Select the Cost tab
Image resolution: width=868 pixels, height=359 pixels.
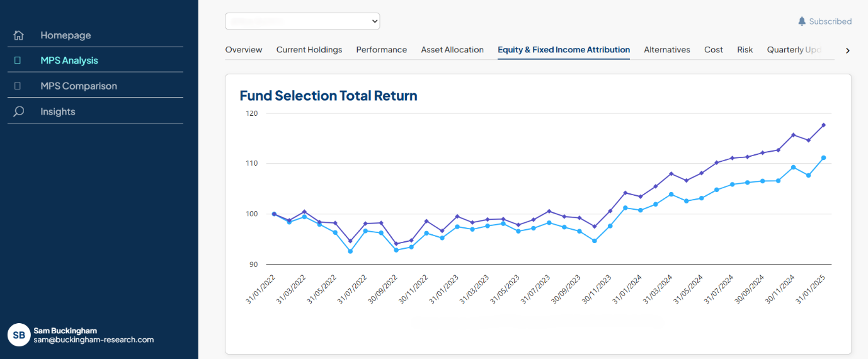tap(713, 50)
